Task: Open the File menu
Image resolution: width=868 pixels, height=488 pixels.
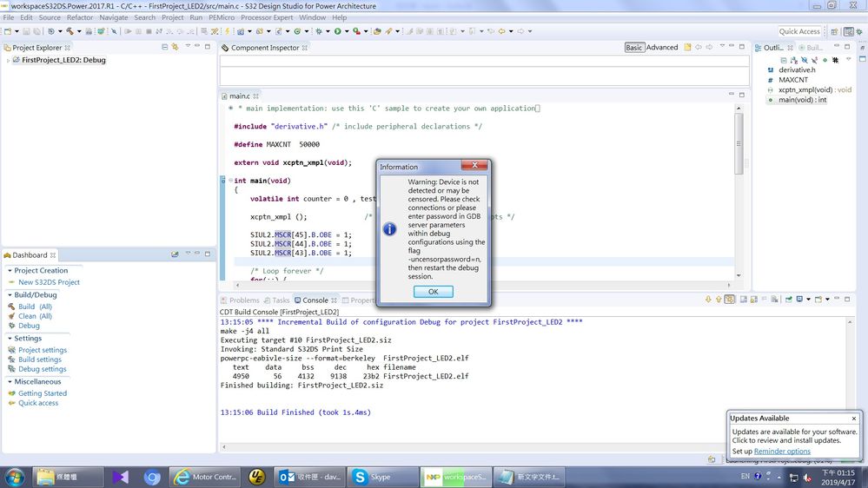Action: pyautogui.click(x=9, y=17)
